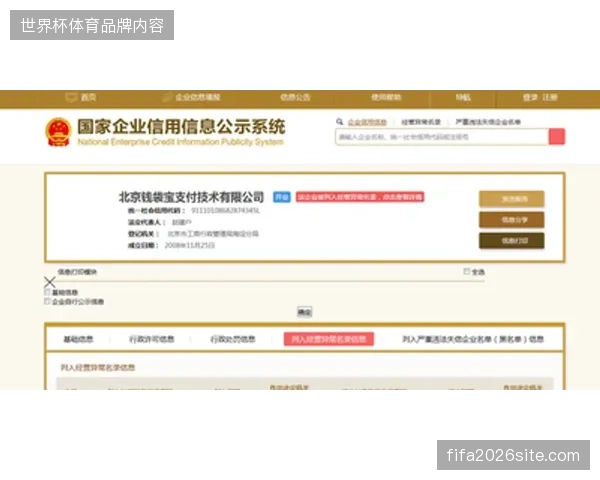Open 使用帮助 in the top navigation
The image size is (600, 480).
[x=386, y=97]
